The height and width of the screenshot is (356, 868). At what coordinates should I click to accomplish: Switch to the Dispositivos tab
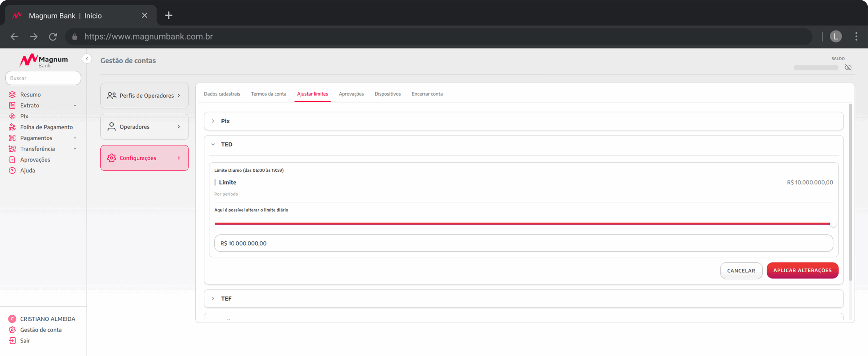pos(387,94)
